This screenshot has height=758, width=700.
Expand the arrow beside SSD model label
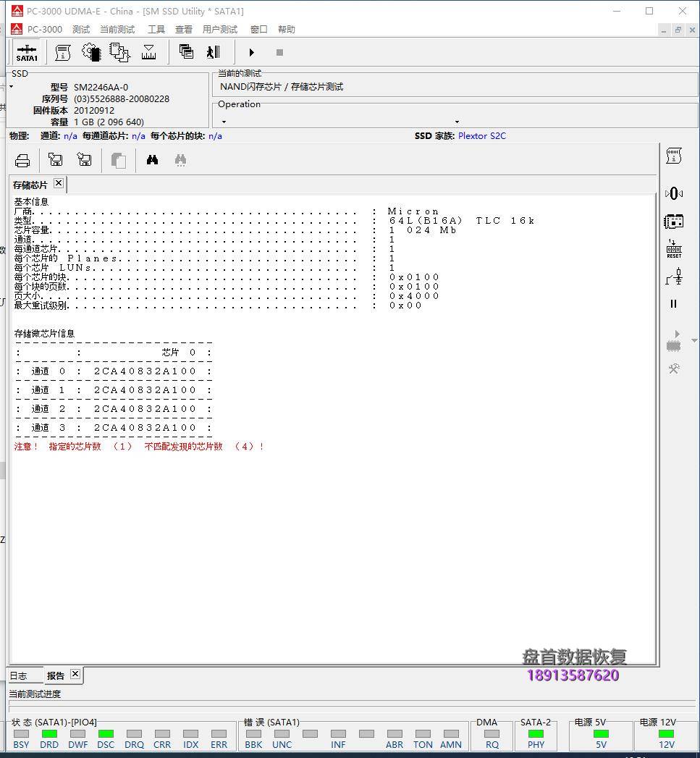pos(12,87)
